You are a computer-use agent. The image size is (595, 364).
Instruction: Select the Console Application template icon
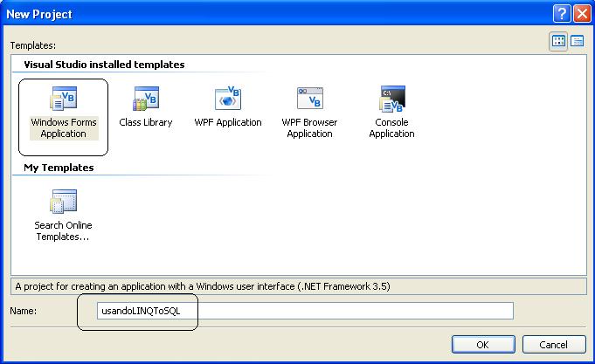pyautogui.click(x=392, y=99)
